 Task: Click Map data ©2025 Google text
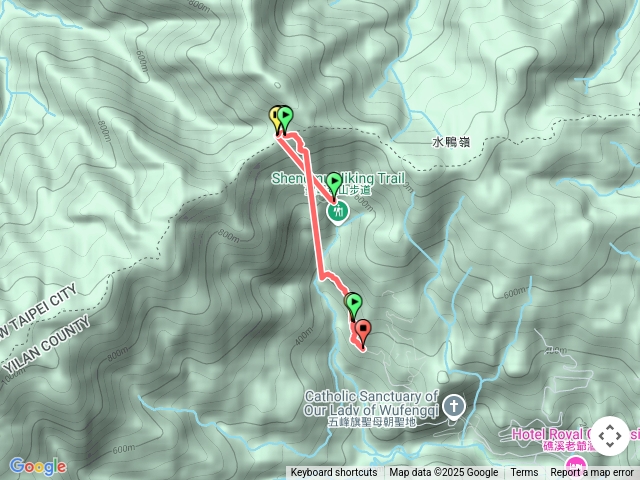[x=444, y=473]
